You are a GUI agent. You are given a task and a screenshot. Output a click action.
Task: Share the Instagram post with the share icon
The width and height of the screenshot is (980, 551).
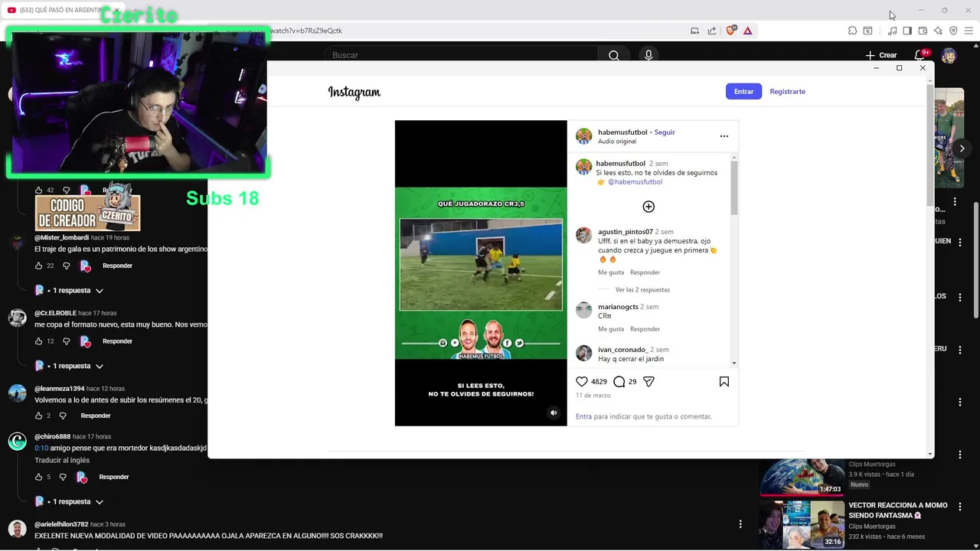coord(648,381)
